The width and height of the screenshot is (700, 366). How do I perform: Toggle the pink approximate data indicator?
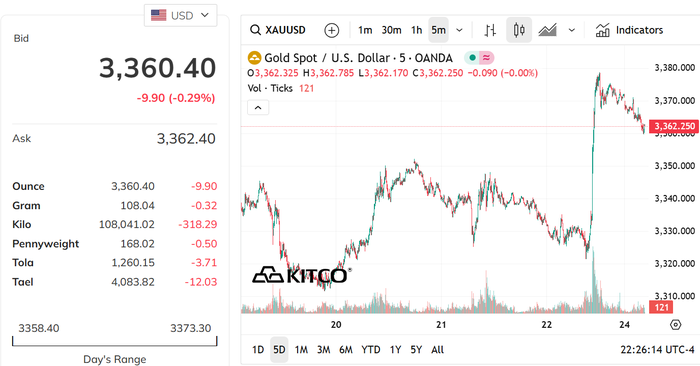[487, 58]
